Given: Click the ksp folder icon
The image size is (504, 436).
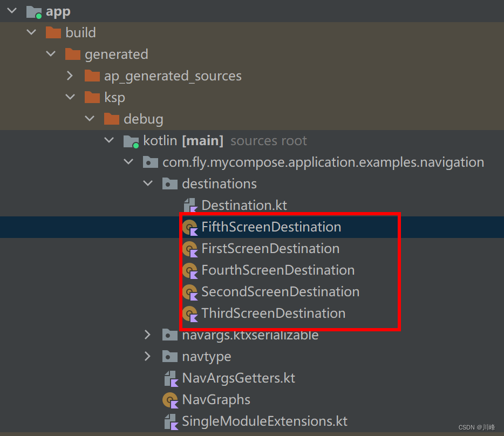Looking at the screenshot, I should click(x=92, y=97).
